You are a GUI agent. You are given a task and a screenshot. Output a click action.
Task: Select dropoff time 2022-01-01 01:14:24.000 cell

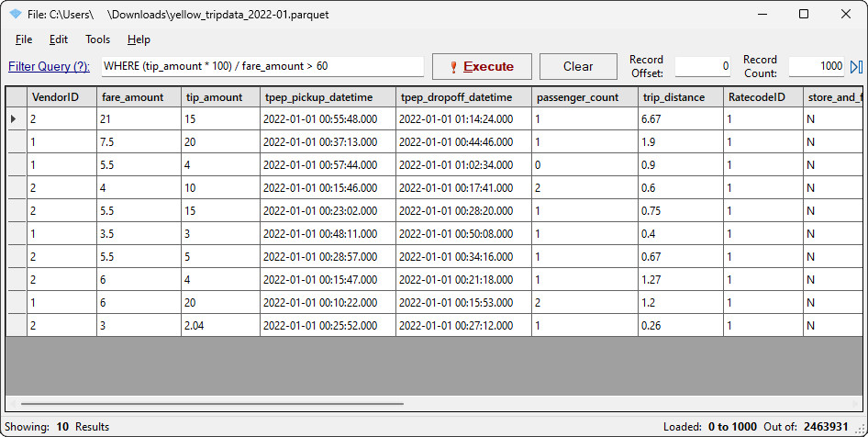[x=463, y=119]
